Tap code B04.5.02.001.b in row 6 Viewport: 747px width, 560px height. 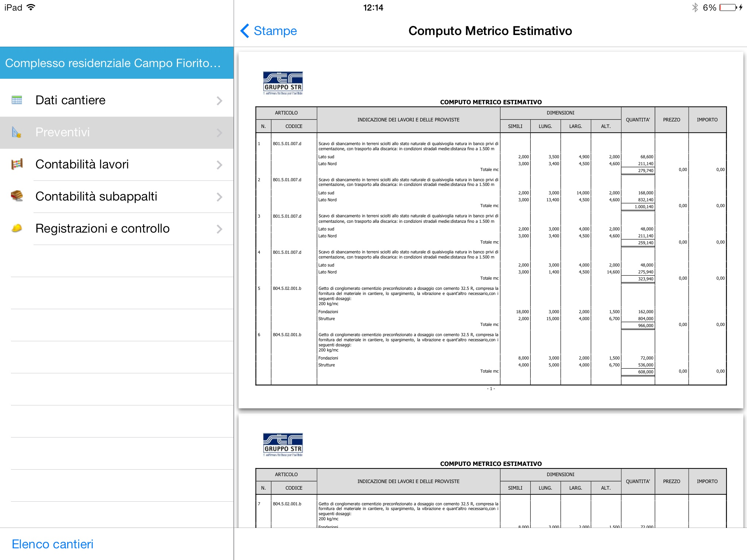287,335
